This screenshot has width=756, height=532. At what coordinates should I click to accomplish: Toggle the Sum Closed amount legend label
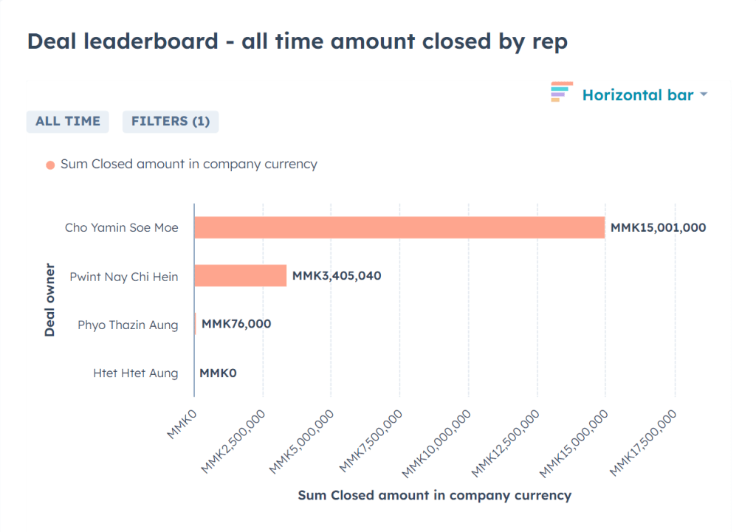pyautogui.click(x=188, y=164)
